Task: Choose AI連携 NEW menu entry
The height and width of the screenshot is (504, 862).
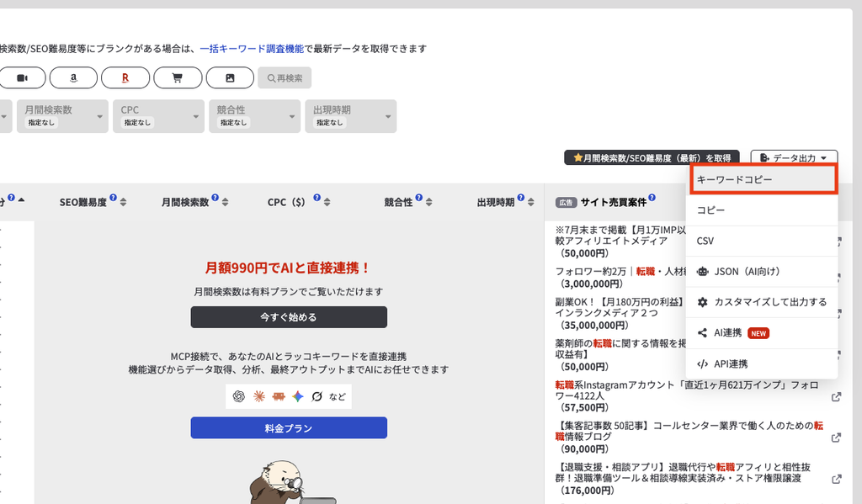Action: 762,333
